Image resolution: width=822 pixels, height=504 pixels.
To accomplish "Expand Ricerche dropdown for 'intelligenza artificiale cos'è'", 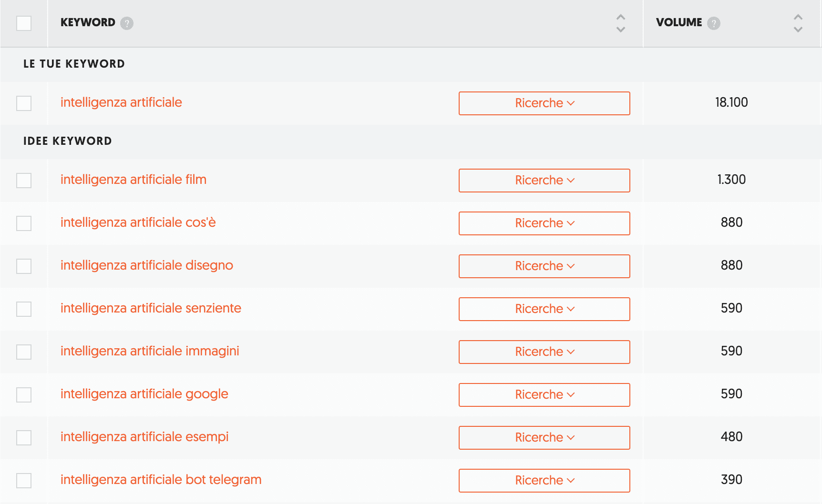I will (x=544, y=223).
